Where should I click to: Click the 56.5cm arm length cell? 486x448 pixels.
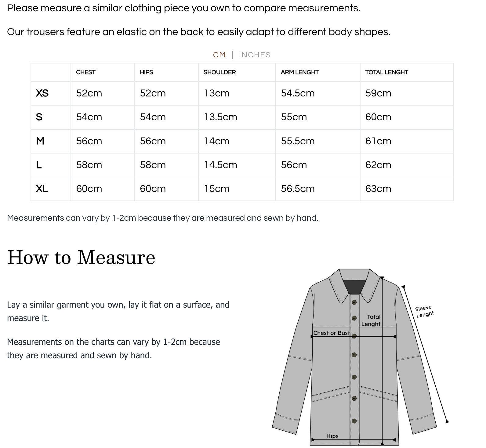[298, 189]
